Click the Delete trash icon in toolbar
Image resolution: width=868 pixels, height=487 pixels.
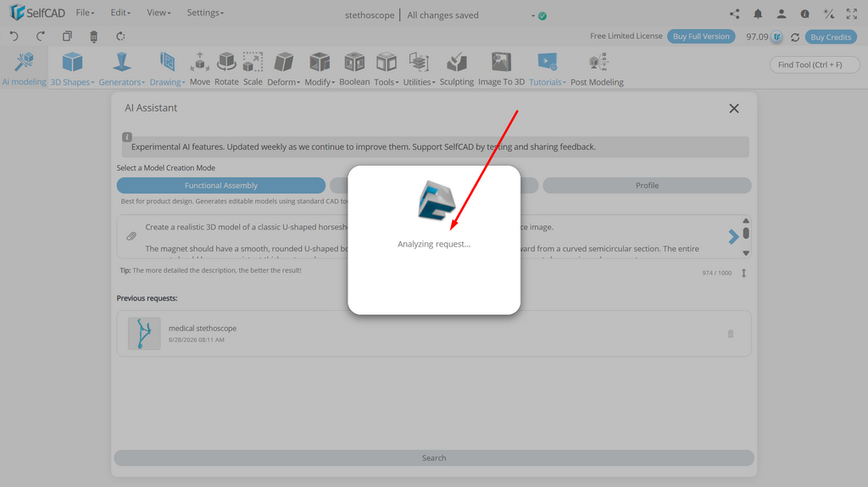(x=93, y=36)
